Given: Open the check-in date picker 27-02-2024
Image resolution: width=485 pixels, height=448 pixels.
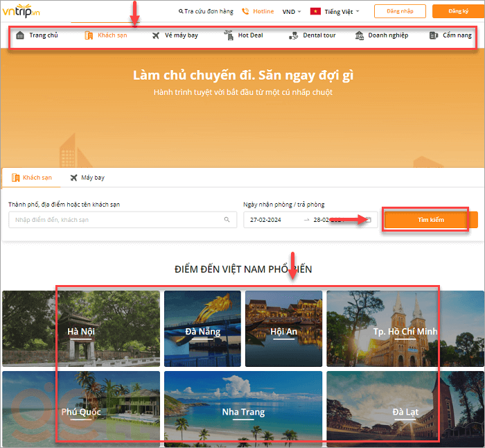Looking at the screenshot, I should 272,220.
